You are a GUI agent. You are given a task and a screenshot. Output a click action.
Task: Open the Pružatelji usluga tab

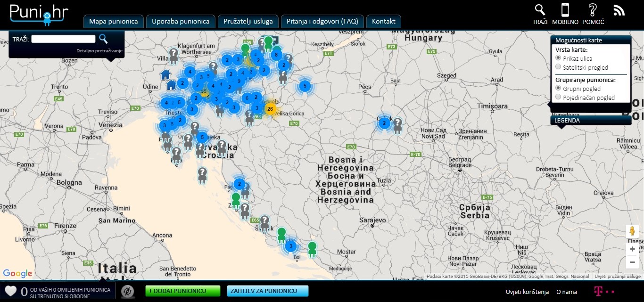[x=248, y=22]
